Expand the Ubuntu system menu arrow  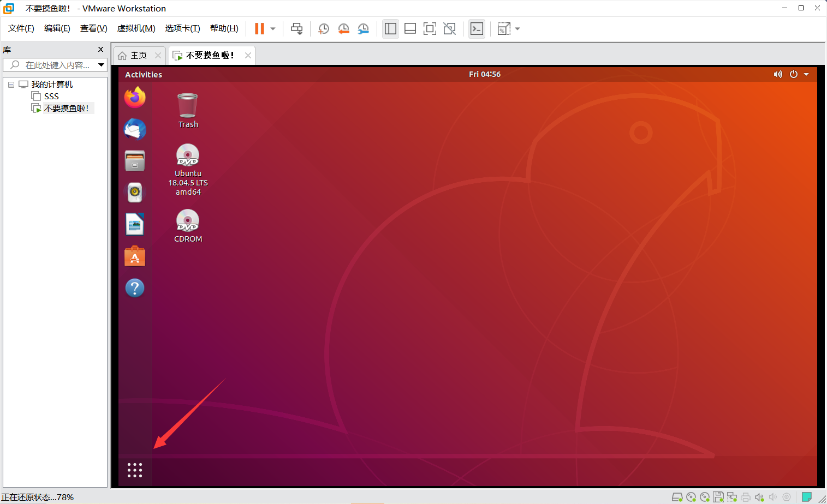point(806,75)
